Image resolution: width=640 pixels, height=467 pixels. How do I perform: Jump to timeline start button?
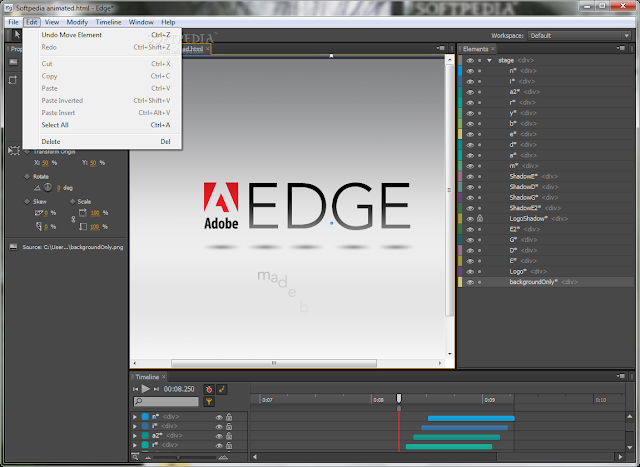(x=136, y=389)
